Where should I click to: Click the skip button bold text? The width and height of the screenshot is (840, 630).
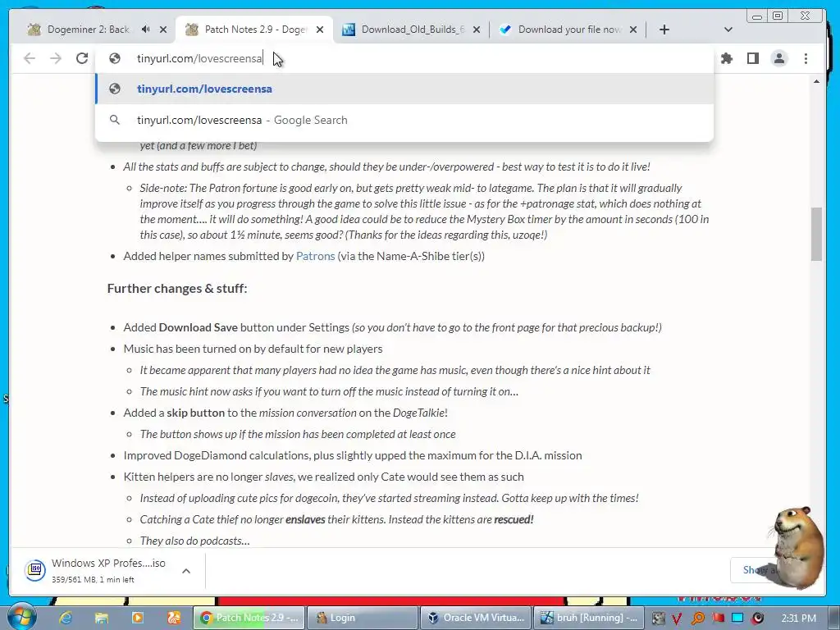pyautogui.click(x=195, y=413)
